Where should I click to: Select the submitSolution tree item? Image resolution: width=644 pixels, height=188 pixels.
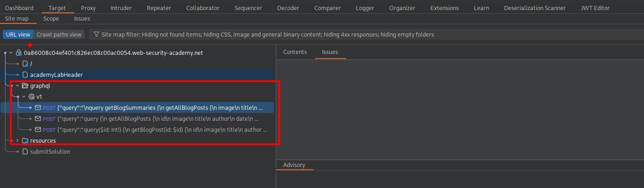(x=50, y=151)
